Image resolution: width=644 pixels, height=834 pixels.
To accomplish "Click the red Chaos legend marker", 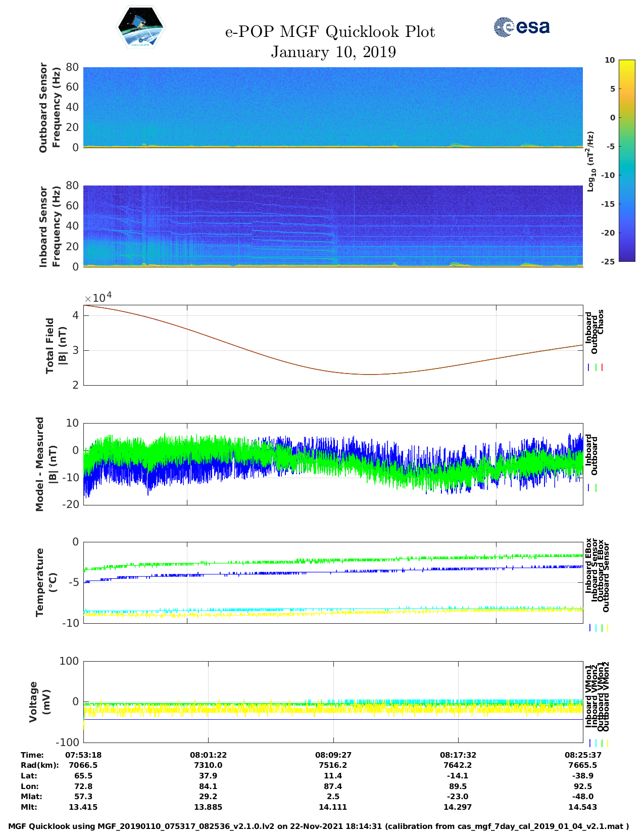I will (602, 367).
